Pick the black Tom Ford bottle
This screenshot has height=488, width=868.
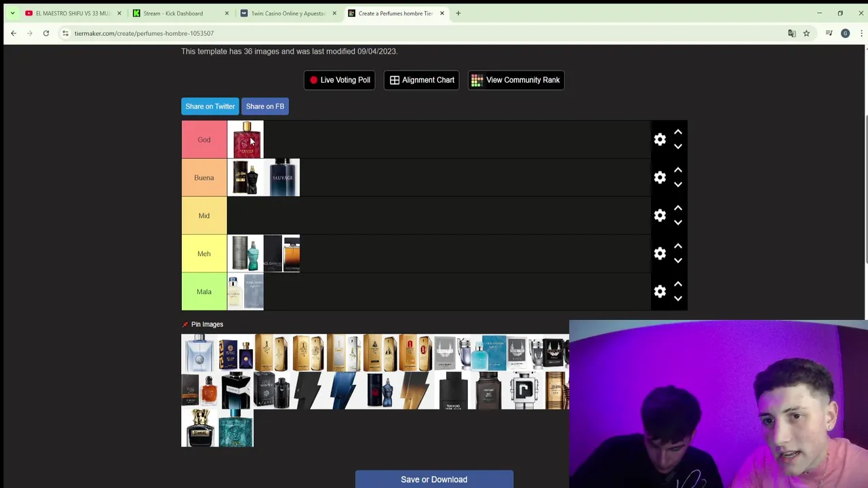pos(453,390)
